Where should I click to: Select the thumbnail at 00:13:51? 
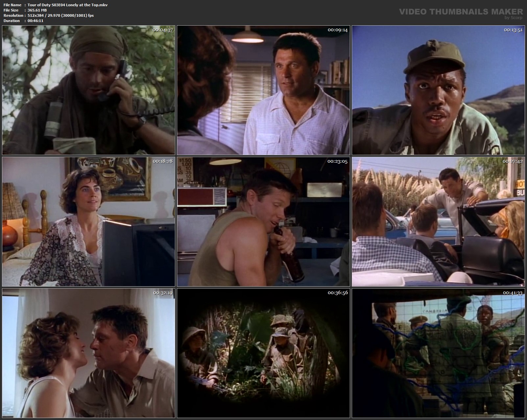coord(438,90)
